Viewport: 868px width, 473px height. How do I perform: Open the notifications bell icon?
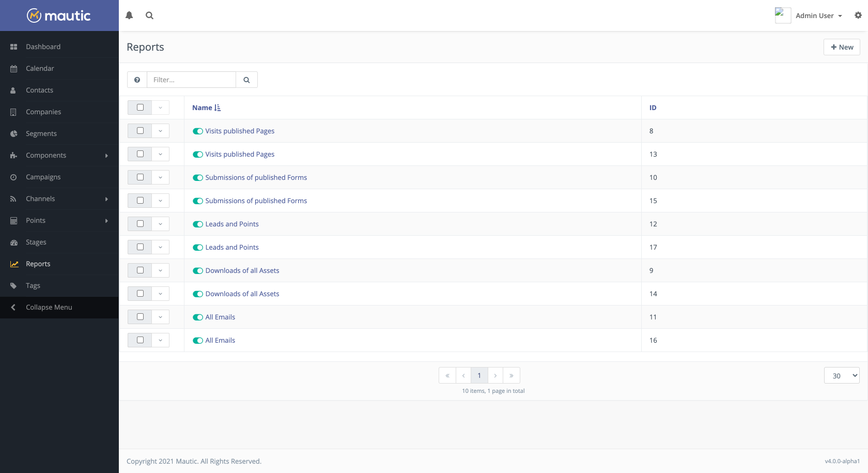[x=129, y=16]
